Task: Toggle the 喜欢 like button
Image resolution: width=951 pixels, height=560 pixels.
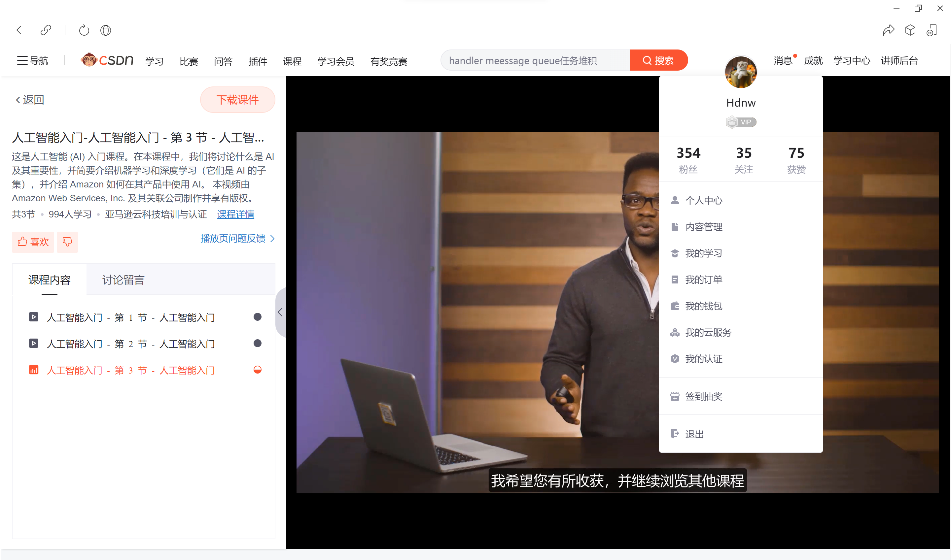Action: coord(33,242)
